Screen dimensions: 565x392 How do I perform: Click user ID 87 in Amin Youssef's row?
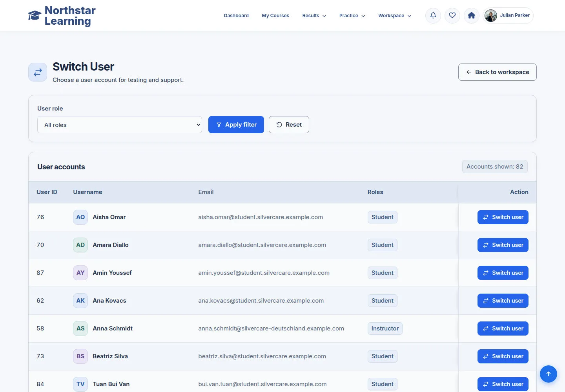[x=40, y=273]
